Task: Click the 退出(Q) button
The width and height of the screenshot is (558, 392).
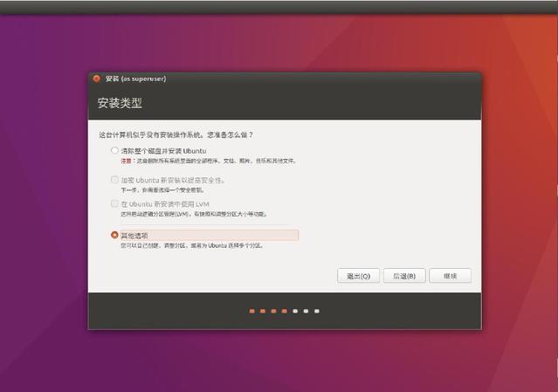Action: pos(358,276)
